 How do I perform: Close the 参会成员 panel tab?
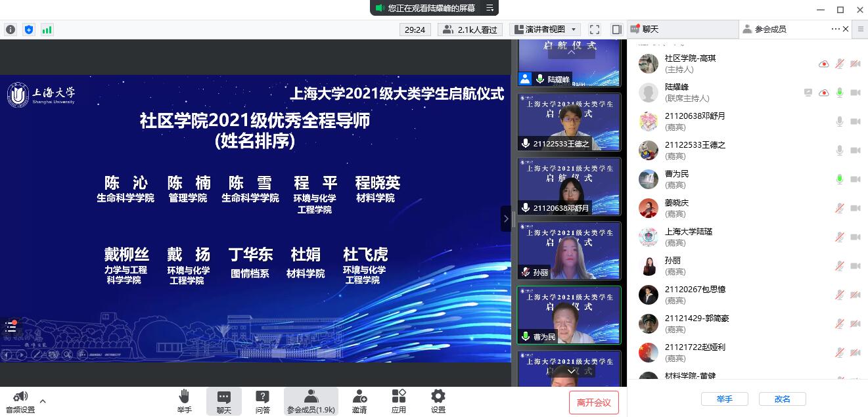(x=846, y=29)
